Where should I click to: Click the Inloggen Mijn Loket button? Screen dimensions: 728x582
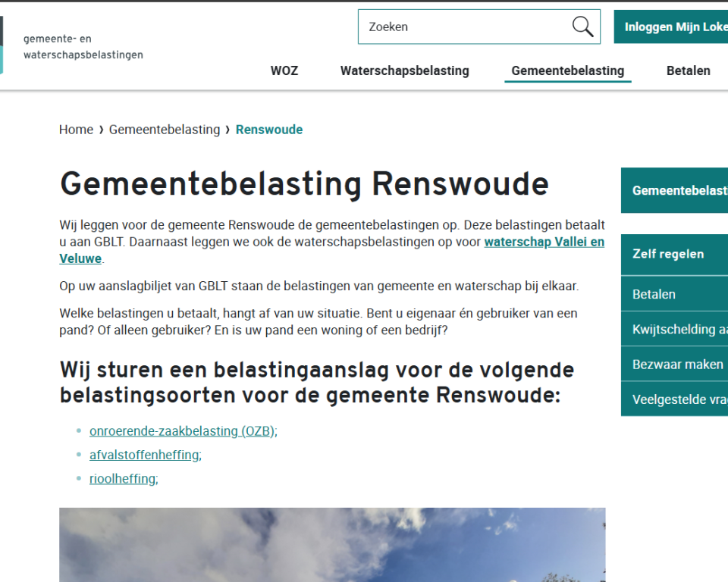point(671,27)
